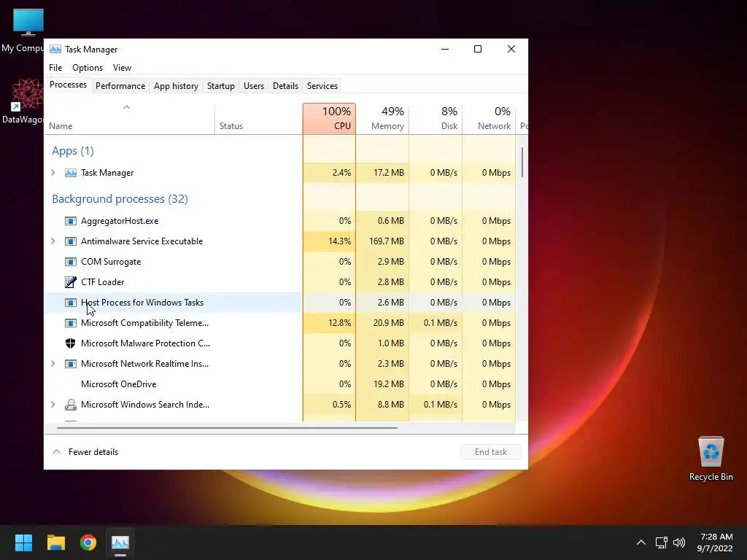Select the My Computer desktop icon
Screen dimensions: 747x560
click(23, 31)
